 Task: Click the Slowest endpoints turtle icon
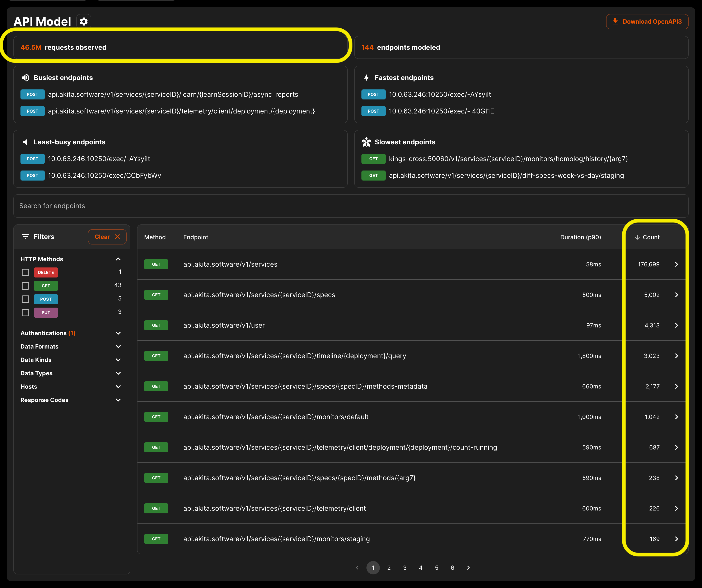366,143
